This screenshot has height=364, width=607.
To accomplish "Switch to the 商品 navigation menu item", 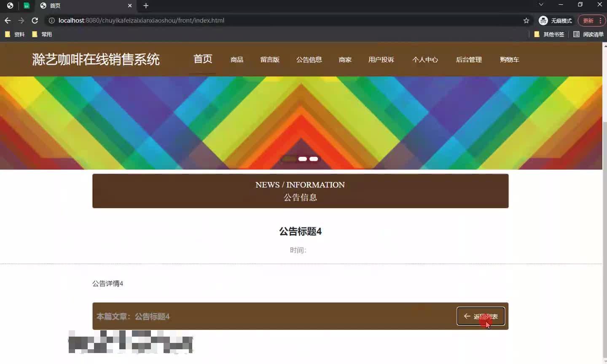I will click(236, 59).
